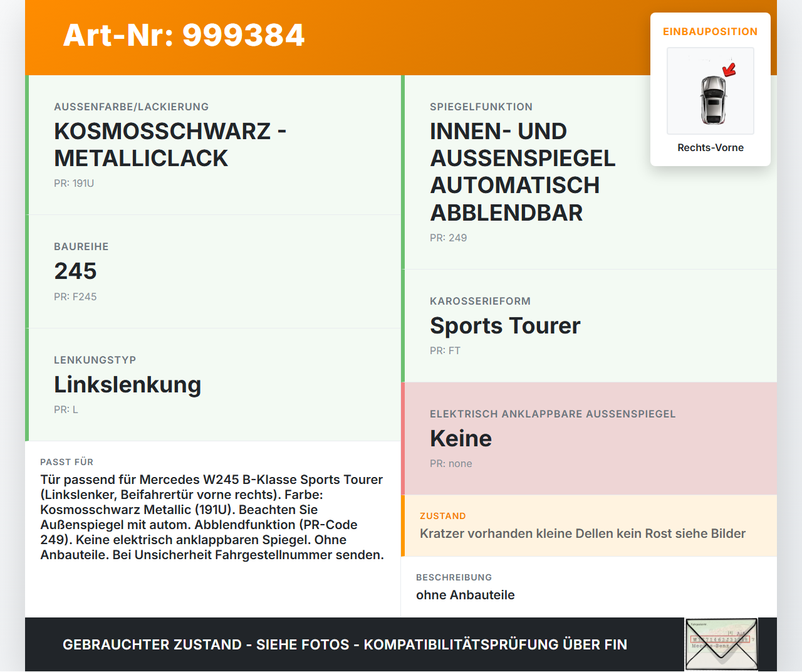Click the Keine value
Viewport: 802px width, 672px height.
coord(461,438)
